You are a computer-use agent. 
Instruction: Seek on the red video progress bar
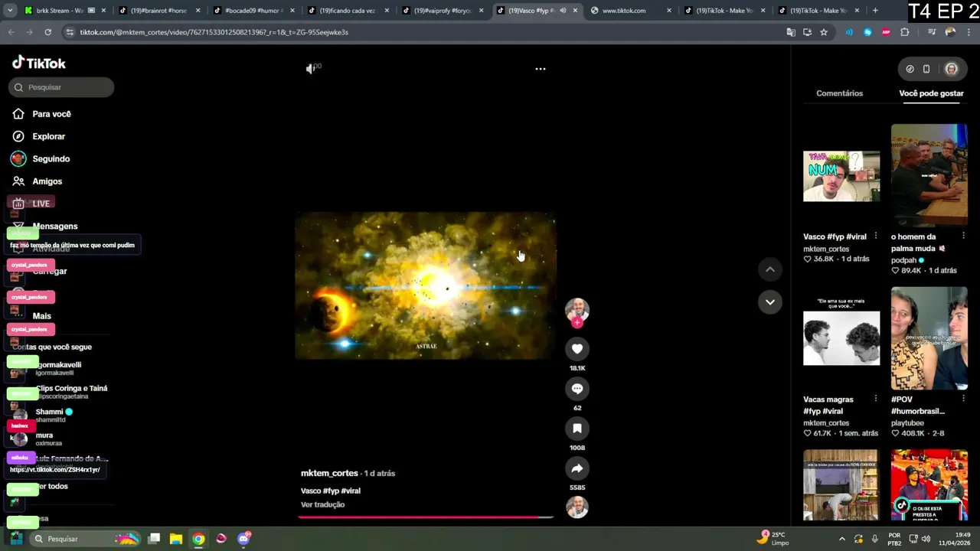click(x=426, y=517)
